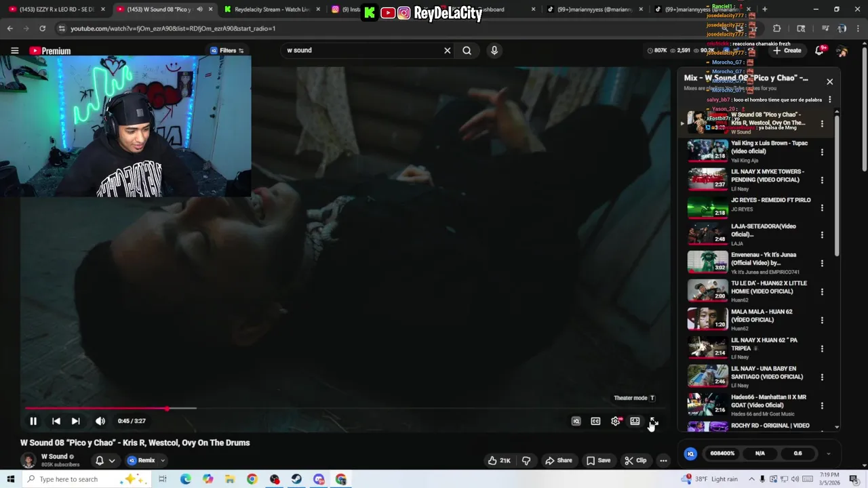The image size is (868, 488).
Task: Dislike the video thumbs down button
Action: point(526,460)
